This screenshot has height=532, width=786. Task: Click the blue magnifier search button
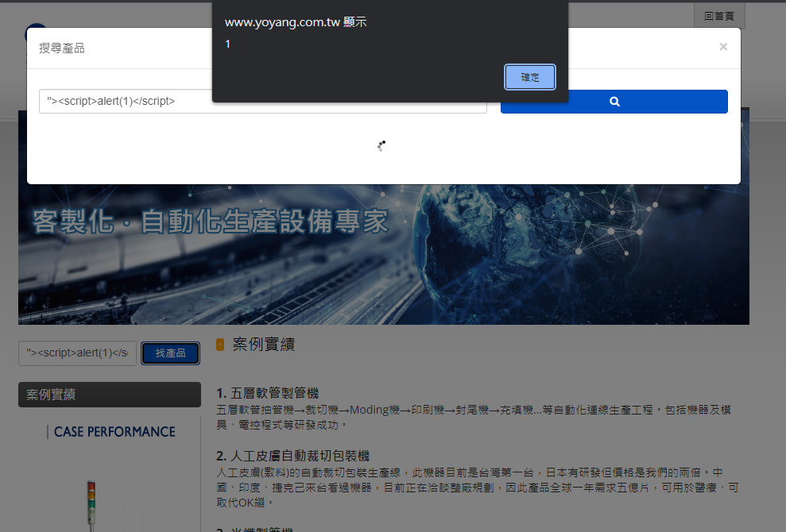[614, 102]
